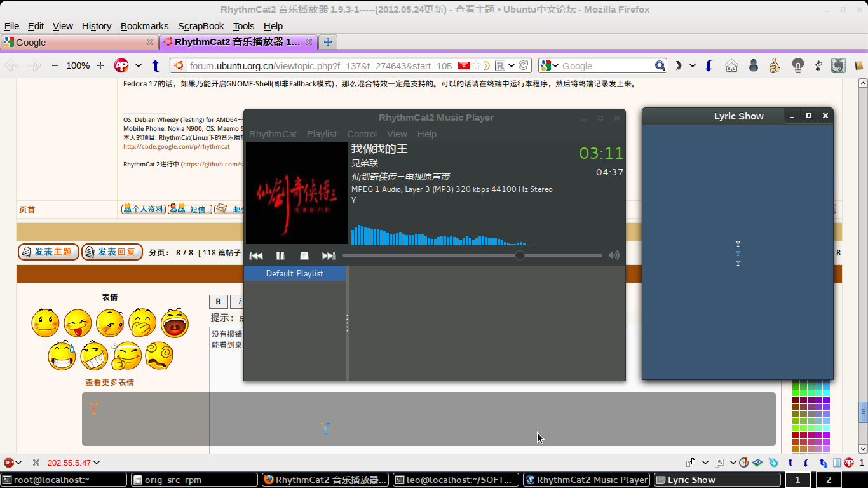Click the page scrollbar down arrow
The height and width of the screenshot is (488, 868).
point(863,449)
